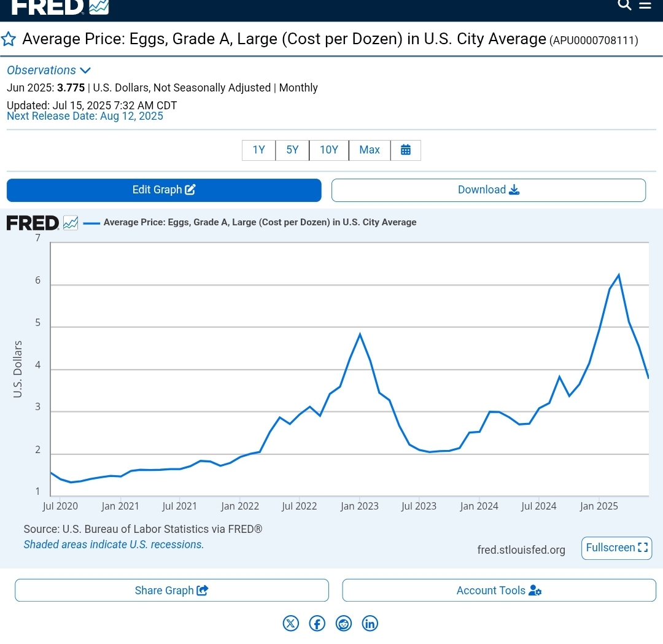663x644 pixels.
Task: Click the FRED logo in the chart legend
Action: (42, 223)
